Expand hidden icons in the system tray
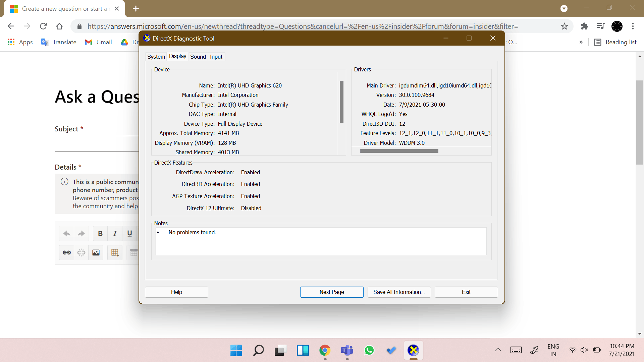Image resolution: width=644 pixels, height=362 pixels. pyautogui.click(x=498, y=350)
